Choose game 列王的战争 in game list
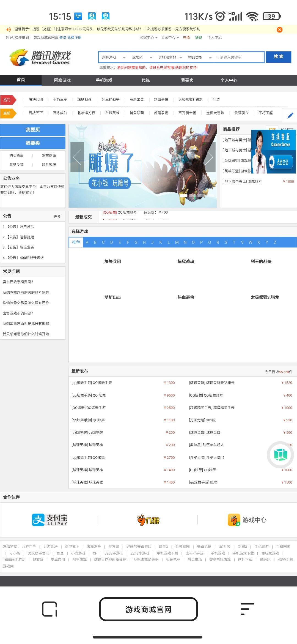The image size is (297, 644). click(261, 261)
